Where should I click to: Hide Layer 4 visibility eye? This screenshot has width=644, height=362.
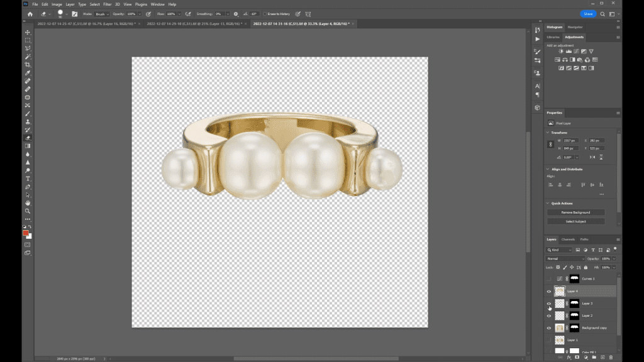[x=548, y=292]
